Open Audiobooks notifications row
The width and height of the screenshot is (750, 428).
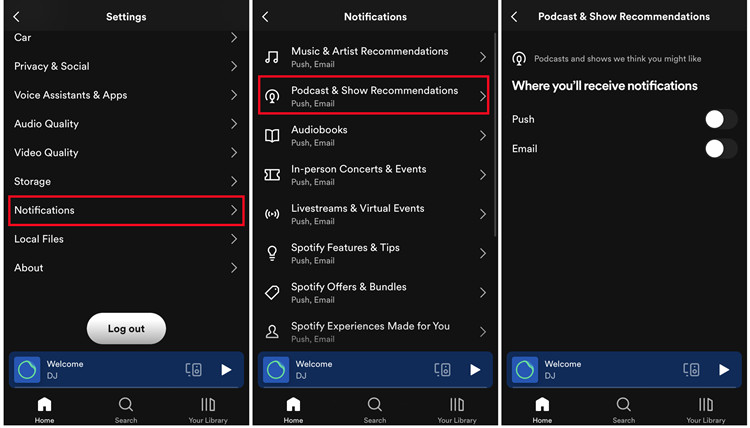374,136
